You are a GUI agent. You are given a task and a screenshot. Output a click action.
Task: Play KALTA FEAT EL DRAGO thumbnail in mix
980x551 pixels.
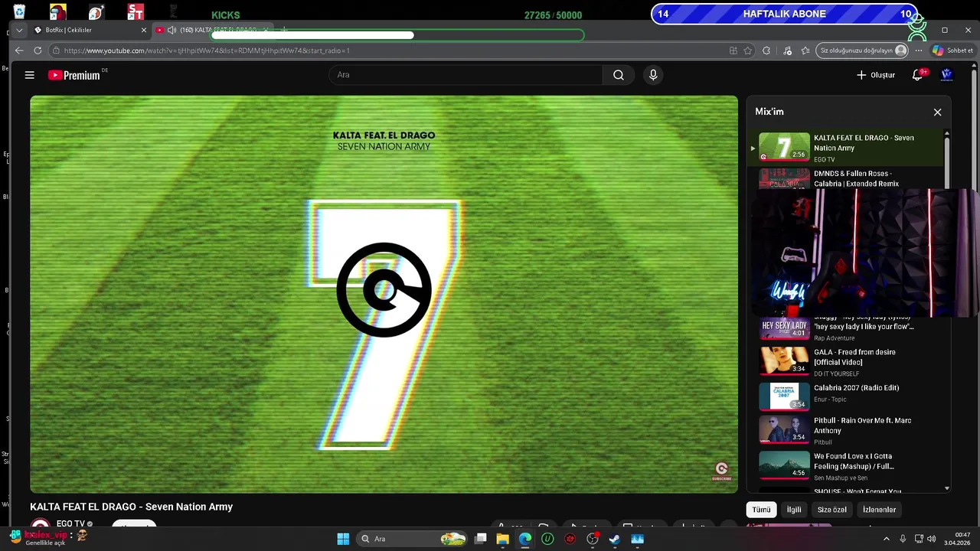784,147
